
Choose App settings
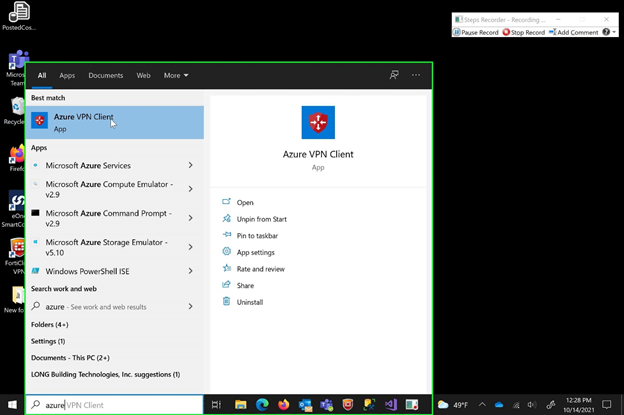pos(255,252)
